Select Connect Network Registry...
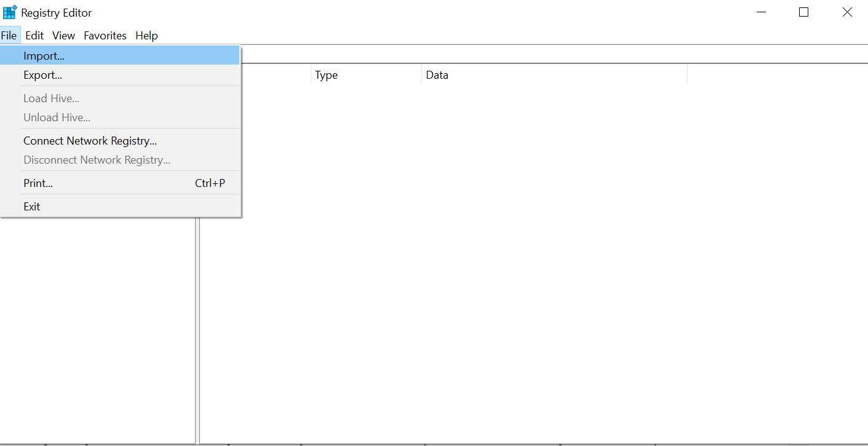The image size is (868, 446). click(120, 141)
